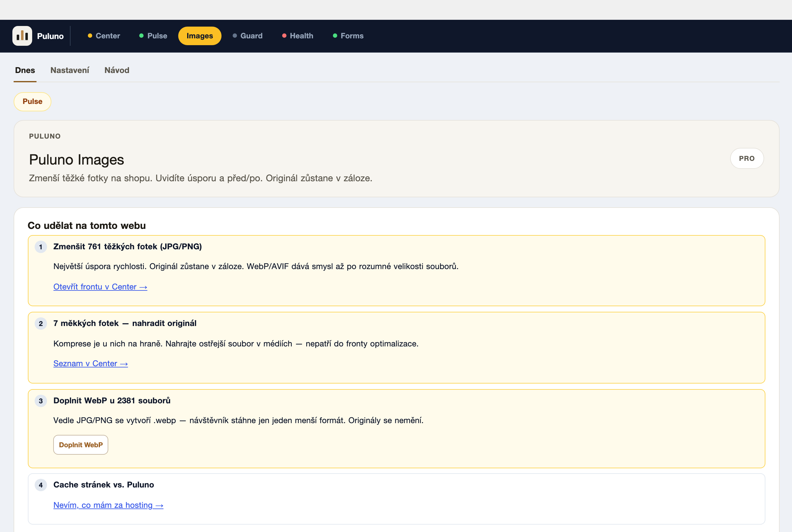Image resolution: width=792 pixels, height=532 pixels.
Task: Open the Forms module
Action: tap(348, 36)
